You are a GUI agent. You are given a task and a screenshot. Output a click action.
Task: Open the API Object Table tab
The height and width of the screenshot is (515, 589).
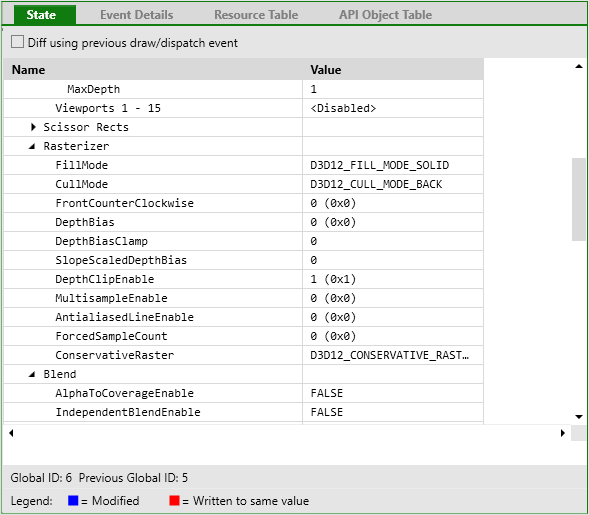point(385,15)
